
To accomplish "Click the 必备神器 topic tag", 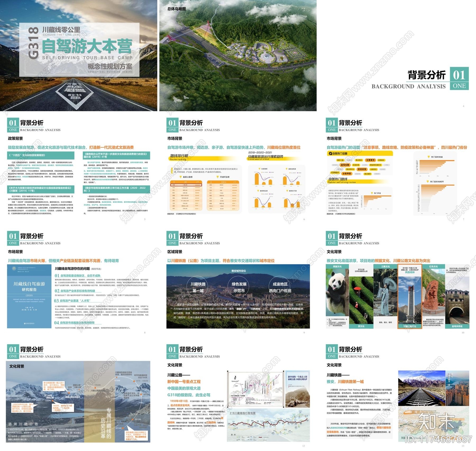I will point(347,174).
